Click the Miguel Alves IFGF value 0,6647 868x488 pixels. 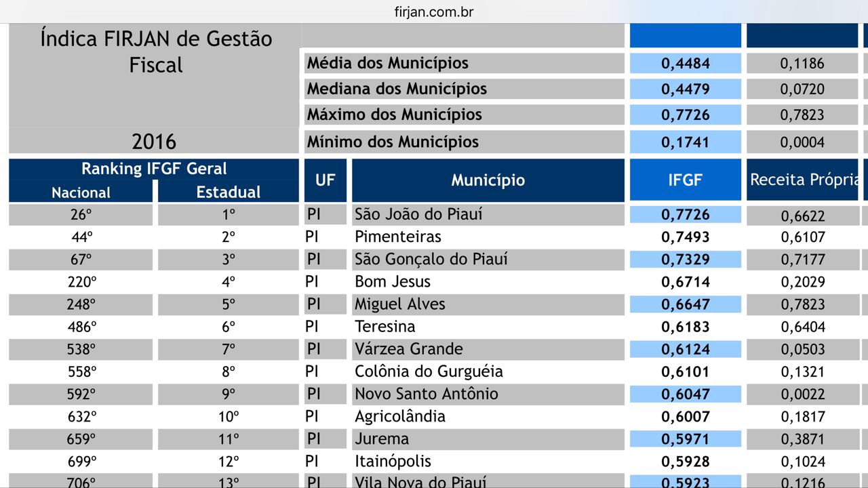click(685, 304)
